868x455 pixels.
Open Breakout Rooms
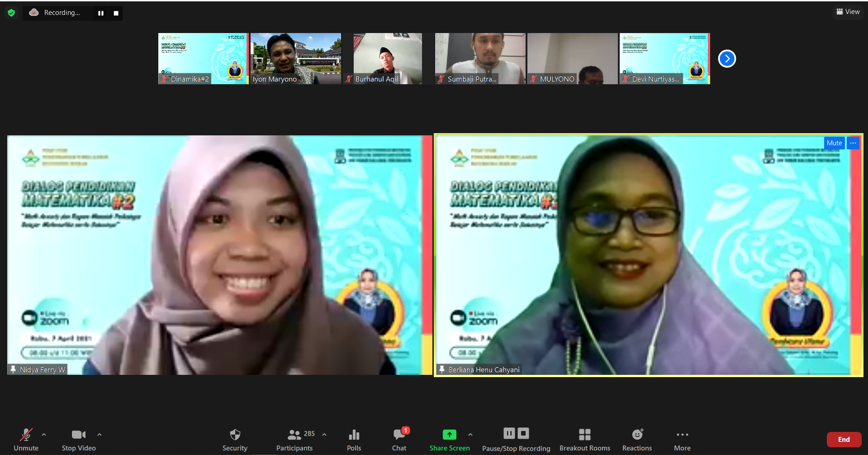584,440
